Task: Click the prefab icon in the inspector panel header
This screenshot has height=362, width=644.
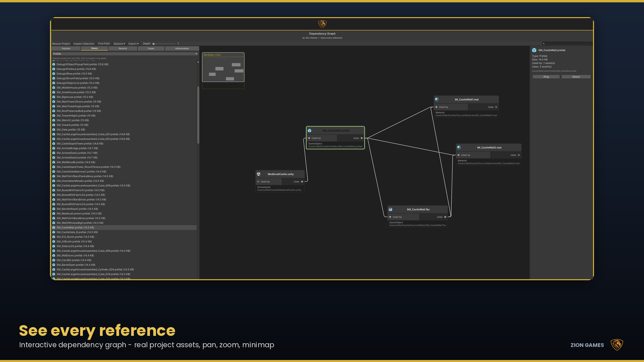Action: point(534,50)
